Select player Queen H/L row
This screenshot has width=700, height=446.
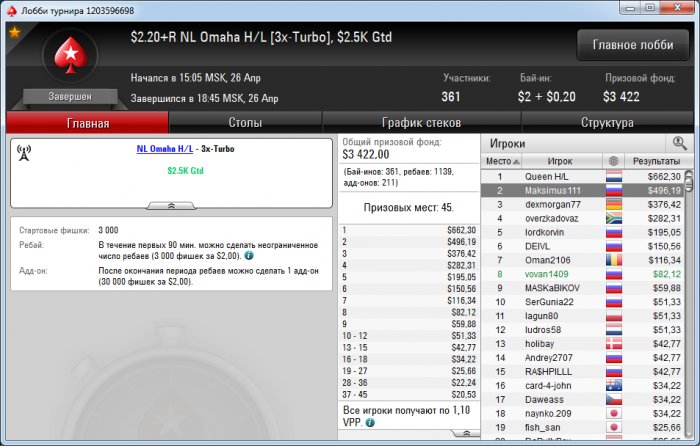click(x=583, y=176)
